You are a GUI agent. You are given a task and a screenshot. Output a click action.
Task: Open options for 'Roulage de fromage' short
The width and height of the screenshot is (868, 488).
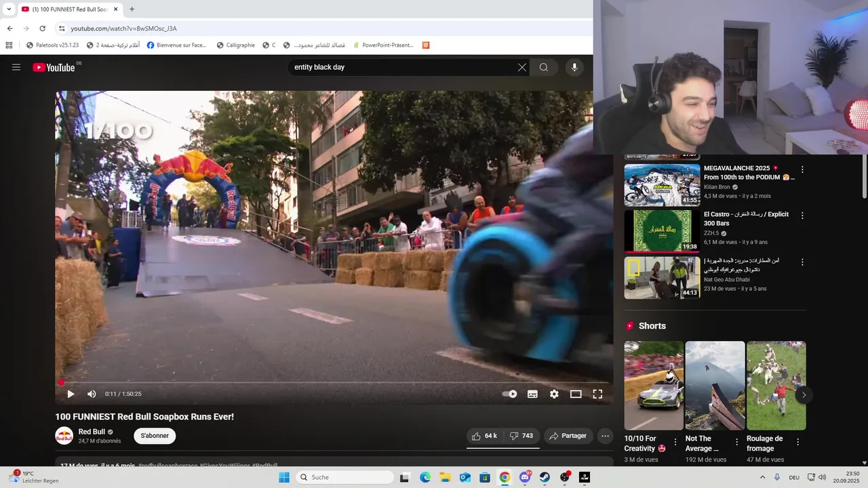797,442
